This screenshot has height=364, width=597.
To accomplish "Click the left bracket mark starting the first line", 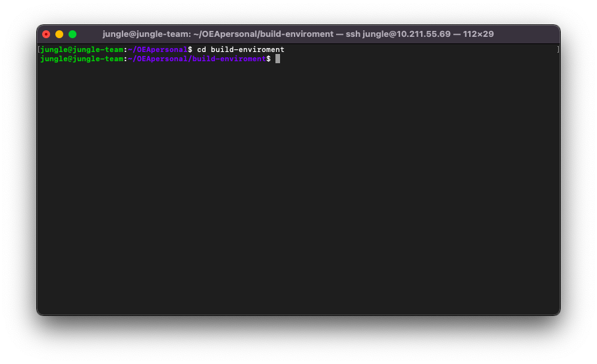I will point(39,49).
